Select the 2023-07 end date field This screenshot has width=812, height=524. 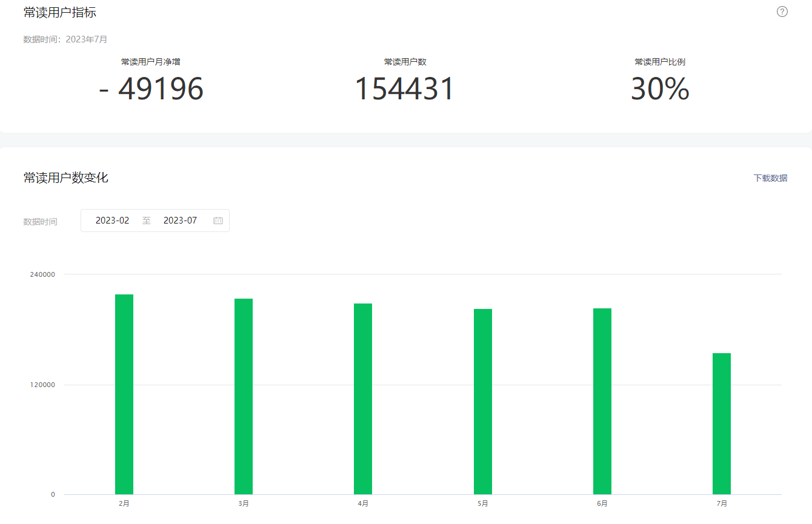pyautogui.click(x=181, y=221)
